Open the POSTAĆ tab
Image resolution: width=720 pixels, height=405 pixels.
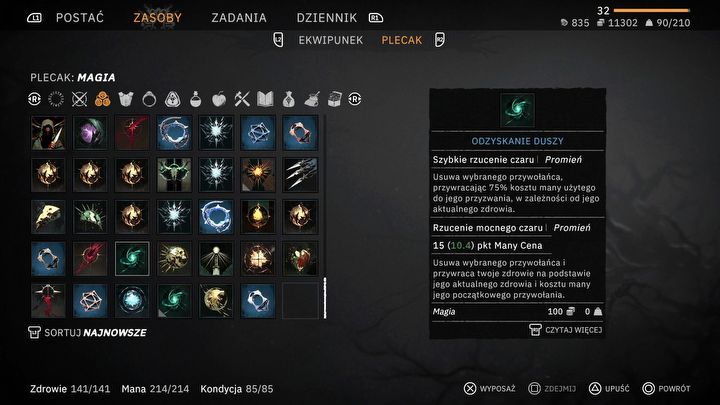pyautogui.click(x=80, y=18)
